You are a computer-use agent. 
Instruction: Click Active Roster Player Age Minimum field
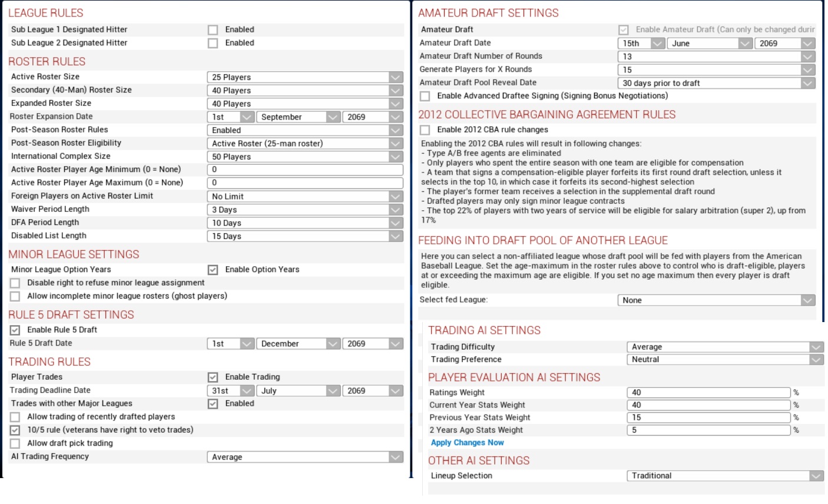pos(304,170)
